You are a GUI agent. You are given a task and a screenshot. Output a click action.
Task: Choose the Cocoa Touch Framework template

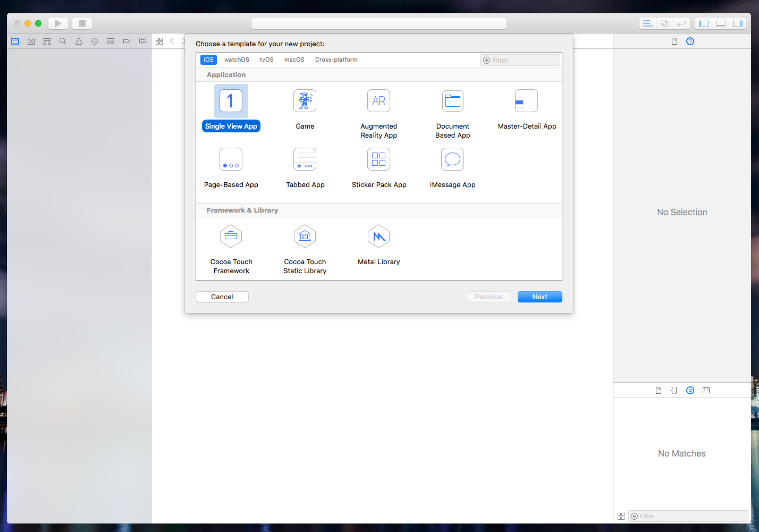pos(231,249)
